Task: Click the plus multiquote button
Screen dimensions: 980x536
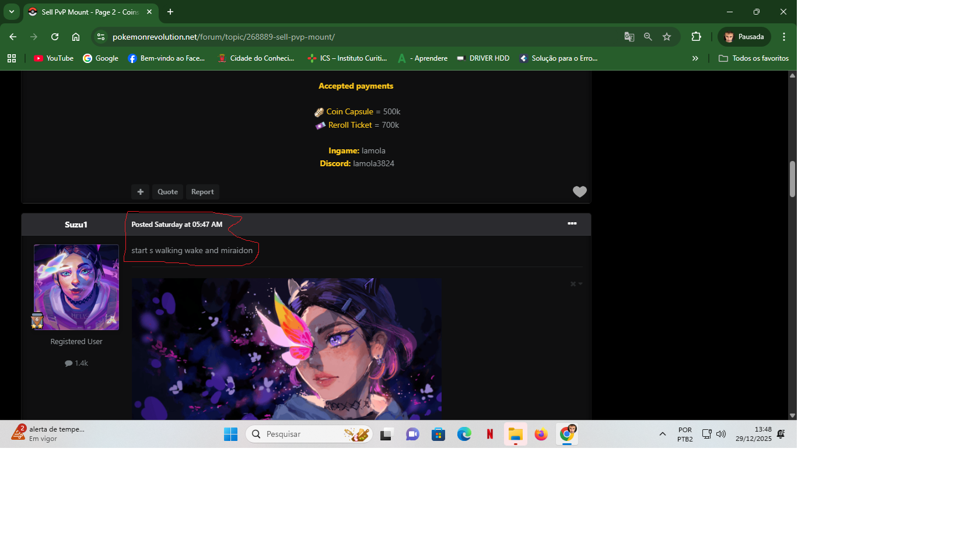Action: [x=140, y=192]
